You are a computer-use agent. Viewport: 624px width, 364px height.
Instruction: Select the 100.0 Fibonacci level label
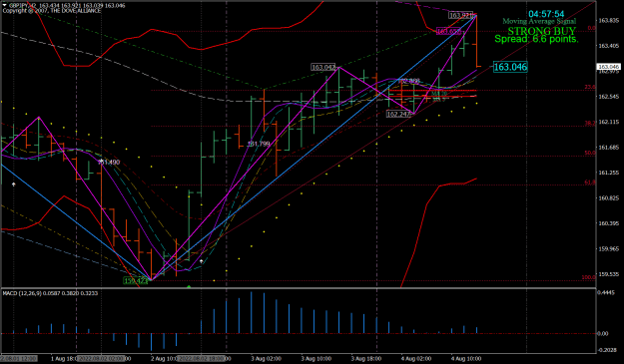589,278
